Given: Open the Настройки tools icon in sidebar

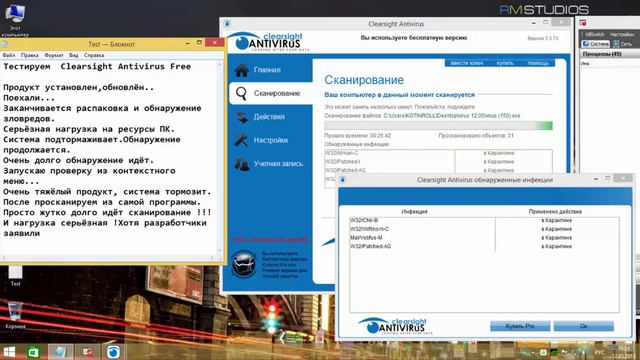Looking at the screenshot, I should click(x=241, y=140).
